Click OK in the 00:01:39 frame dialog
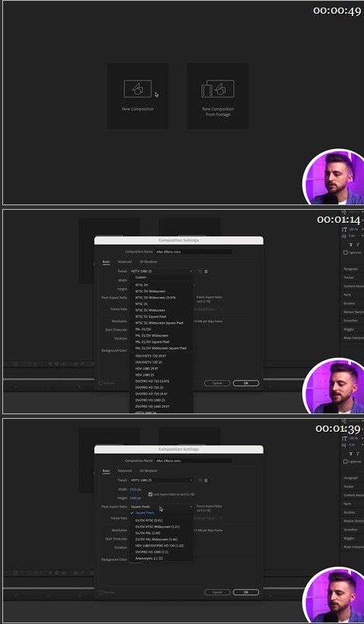The image size is (364, 624). [x=246, y=592]
